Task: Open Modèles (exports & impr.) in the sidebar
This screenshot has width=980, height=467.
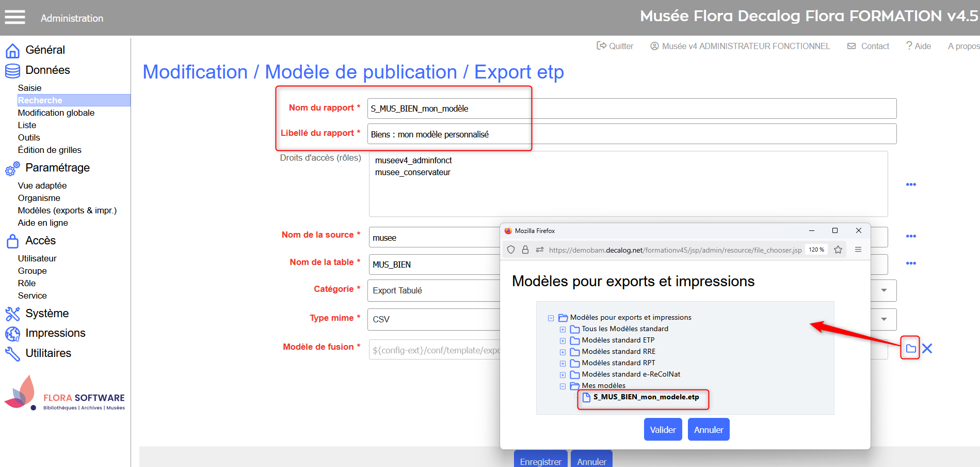Action: [67, 210]
